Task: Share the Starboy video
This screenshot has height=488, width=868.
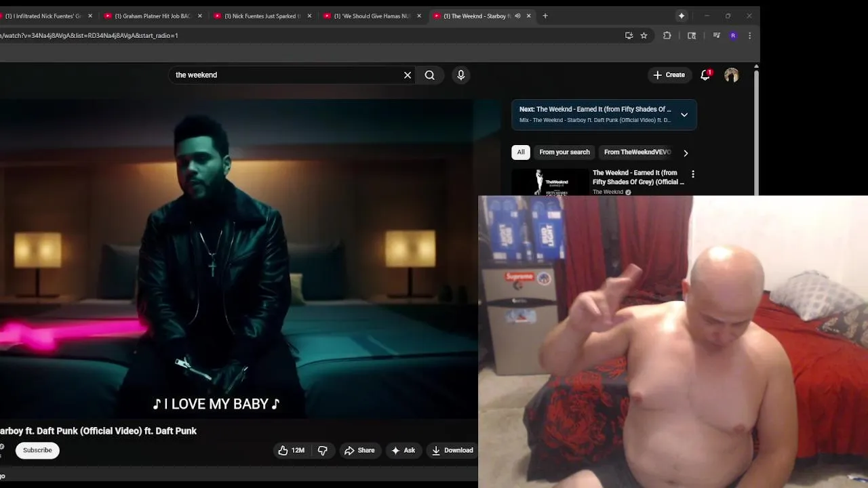Action: [x=359, y=450]
